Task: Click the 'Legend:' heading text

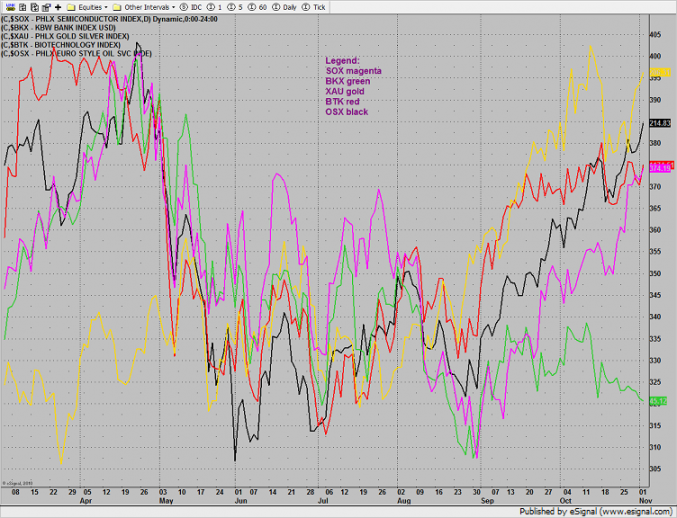Action: pyautogui.click(x=342, y=61)
